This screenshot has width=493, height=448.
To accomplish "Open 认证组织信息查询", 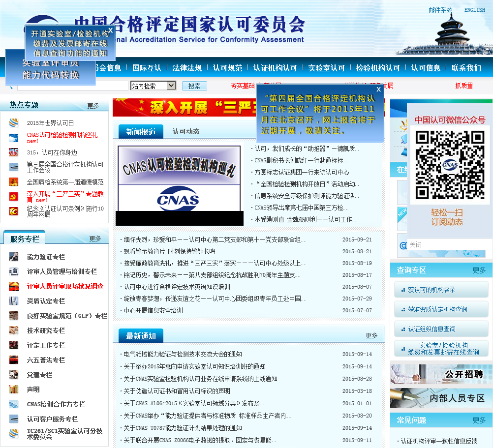I will click(441, 329).
